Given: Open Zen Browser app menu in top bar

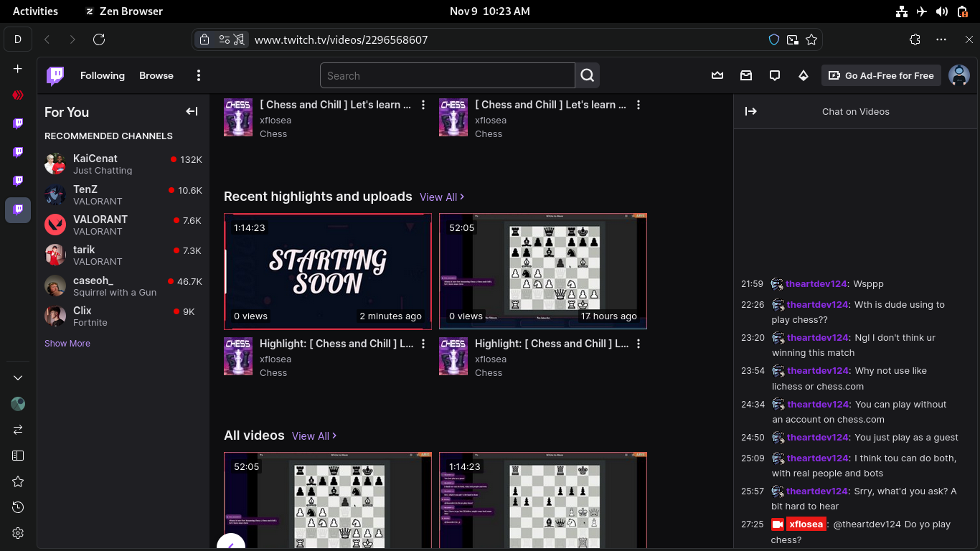Looking at the screenshot, I should pos(124,11).
